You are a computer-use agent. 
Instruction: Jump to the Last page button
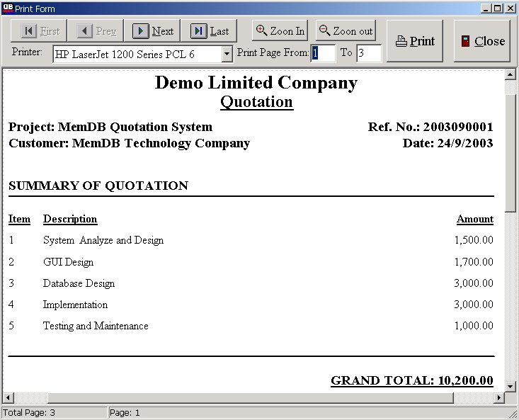pyautogui.click(x=209, y=31)
